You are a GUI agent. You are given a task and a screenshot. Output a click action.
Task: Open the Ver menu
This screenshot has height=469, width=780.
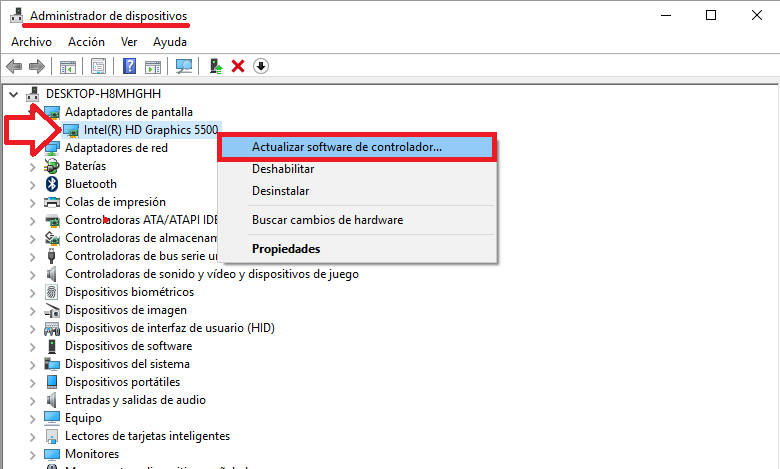pos(129,42)
